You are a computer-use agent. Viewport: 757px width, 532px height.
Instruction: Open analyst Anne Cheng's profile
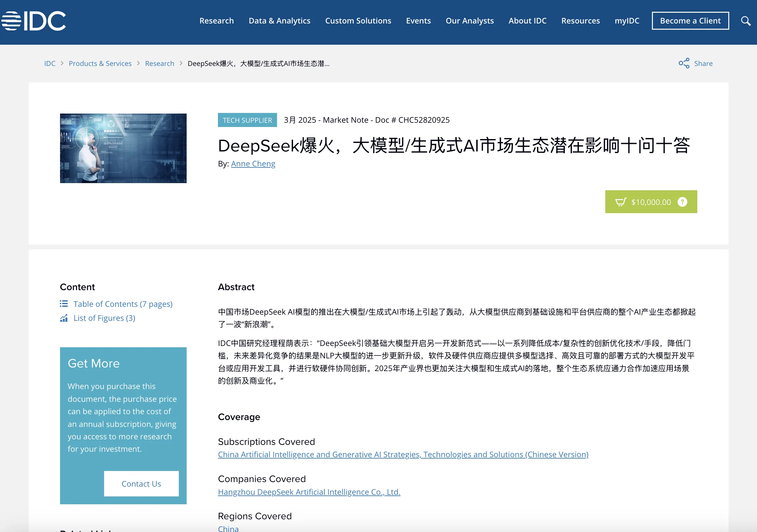[x=253, y=164]
